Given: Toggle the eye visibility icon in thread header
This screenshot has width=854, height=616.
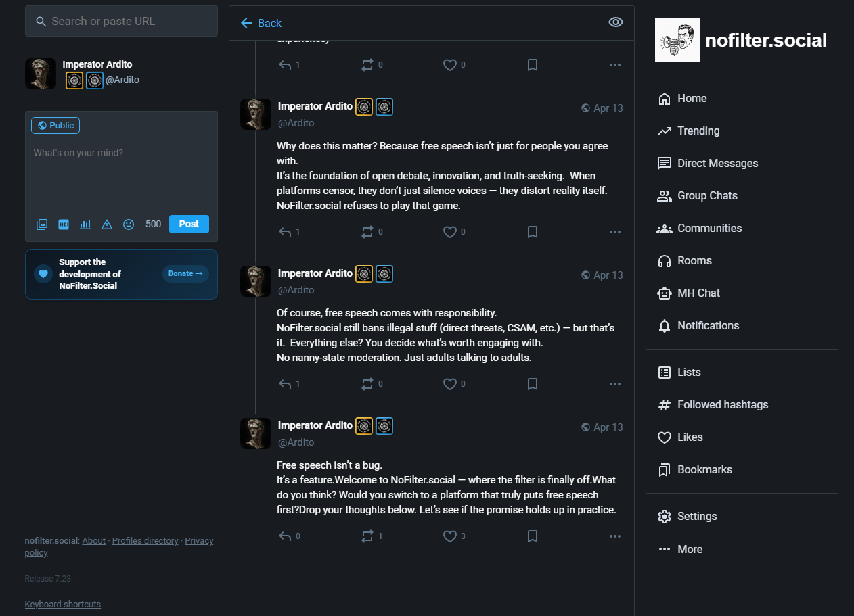Looking at the screenshot, I should (615, 22).
